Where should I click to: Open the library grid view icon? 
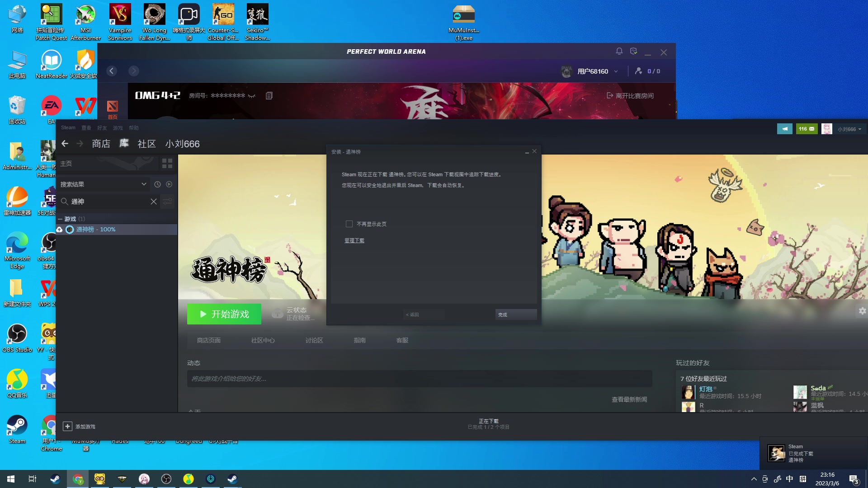click(x=167, y=164)
